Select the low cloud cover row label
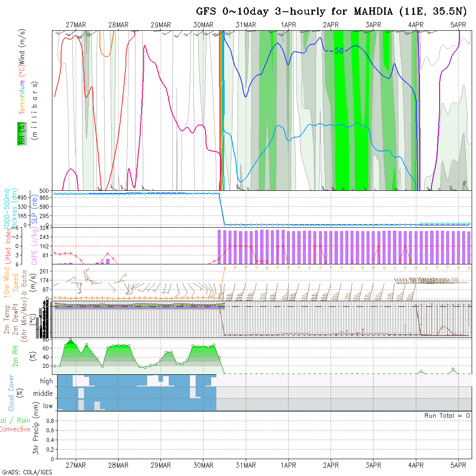The height and width of the screenshot is (476, 476). pyautogui.click(x=48, y=405)
